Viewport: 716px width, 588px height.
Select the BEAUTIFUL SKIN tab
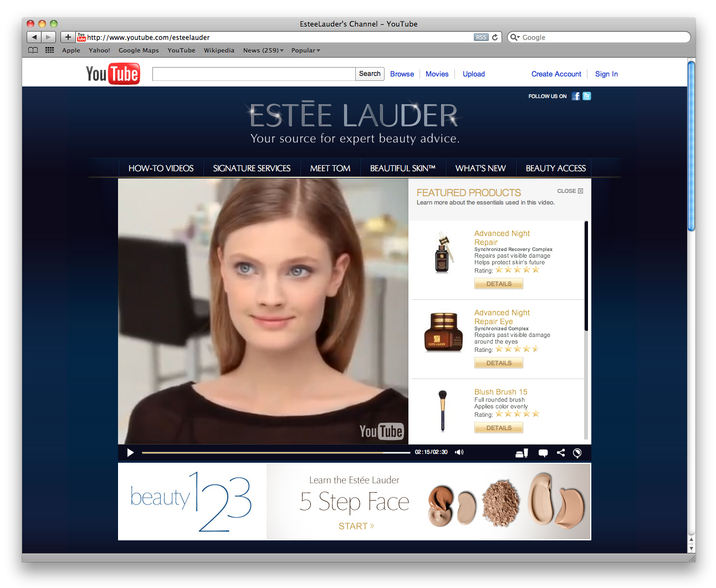pos(403,168)
